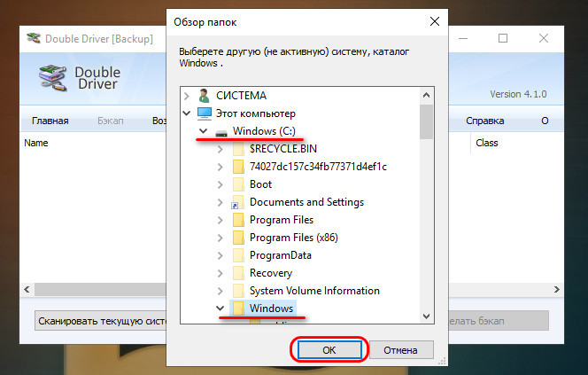Viewport: 588px width, 375px height.
Task: Expand the Program Files (x86) folder
Action: click(x=220, y=238)
